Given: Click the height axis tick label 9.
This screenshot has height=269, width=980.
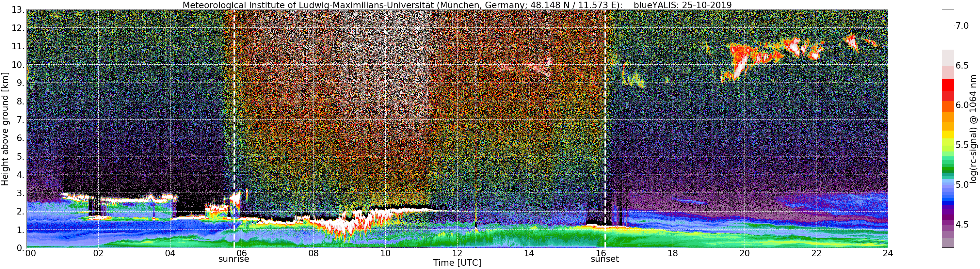Looking at the screenshot, I should tap(20, 83).
